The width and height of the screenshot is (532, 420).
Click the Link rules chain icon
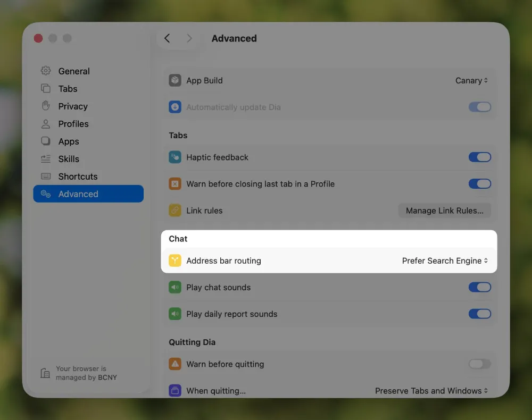[x=174, y=211]
